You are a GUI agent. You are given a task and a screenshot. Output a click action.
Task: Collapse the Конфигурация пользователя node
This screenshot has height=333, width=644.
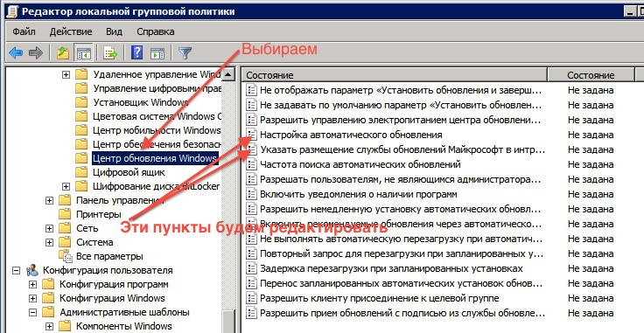[x=16, y=271]
